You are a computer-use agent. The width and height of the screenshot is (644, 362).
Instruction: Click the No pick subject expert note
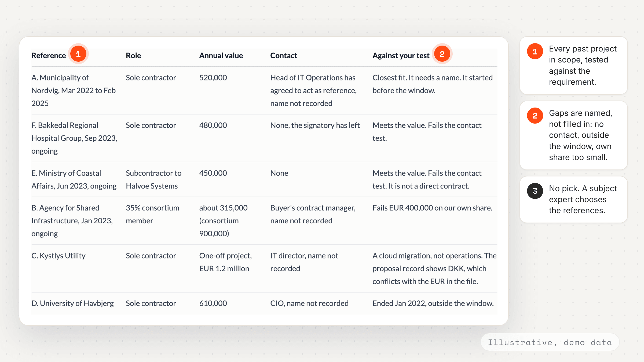(574, 200)
